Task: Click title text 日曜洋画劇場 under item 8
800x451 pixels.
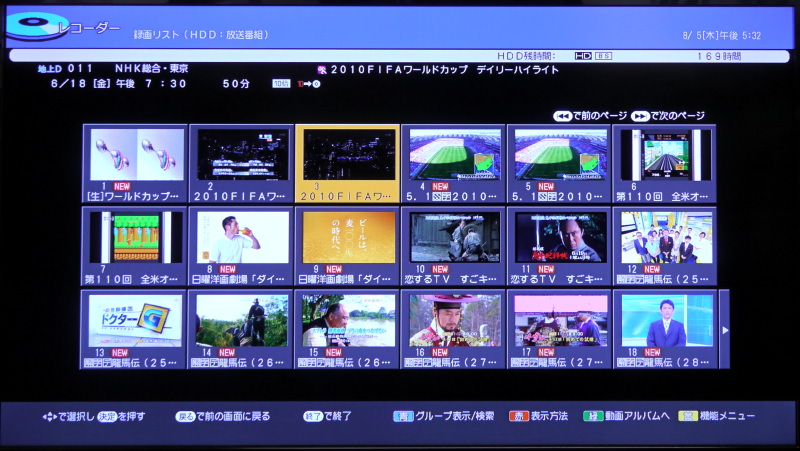Action: pos(238,279)
